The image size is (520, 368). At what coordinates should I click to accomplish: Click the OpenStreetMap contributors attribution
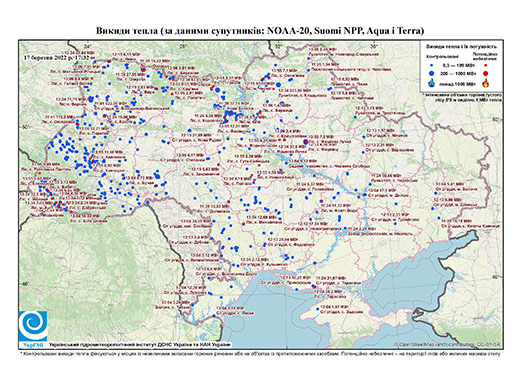[448, 344]
